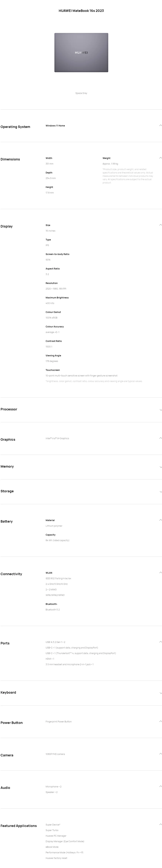Click the Keyboard section heading
The image size is (162, 868).
8,693
